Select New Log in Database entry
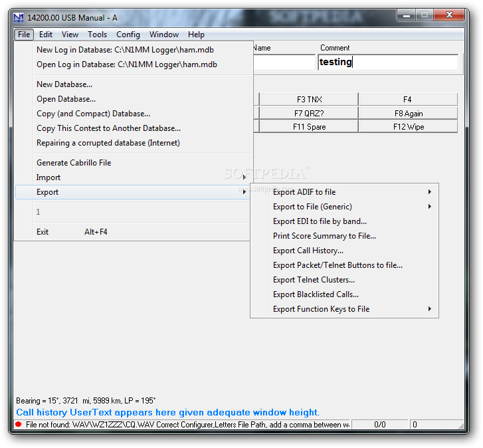This screenshot has width=483, height=448. (x=132, y=50)
